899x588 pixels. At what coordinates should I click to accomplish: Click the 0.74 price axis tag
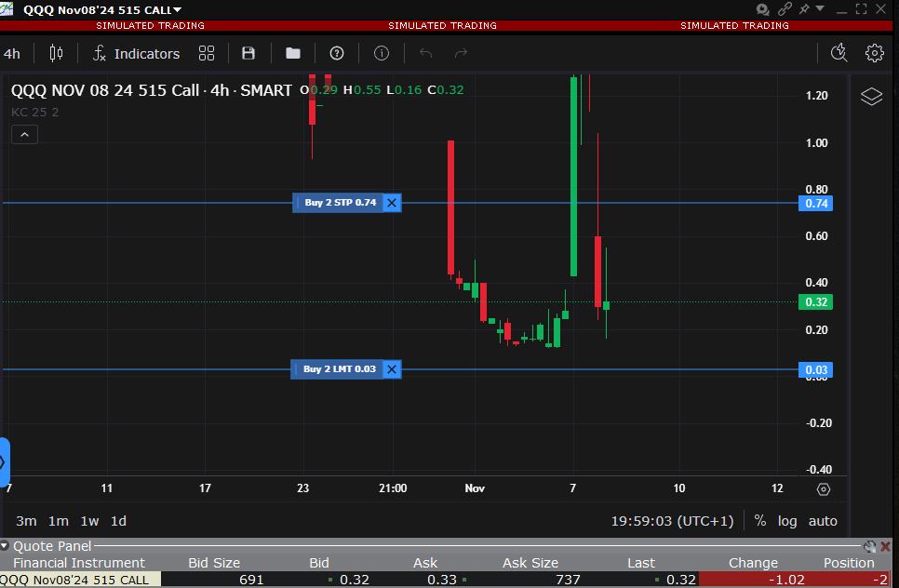[815, 204]
